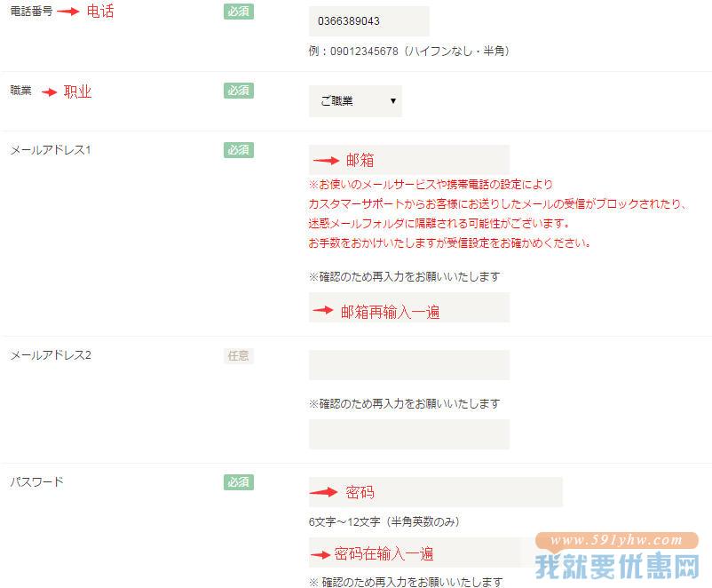The image size is (712, 588).
Task: Click the ※確認のため再入力 note under メールアドレス2
Action: tap(405, 403)
